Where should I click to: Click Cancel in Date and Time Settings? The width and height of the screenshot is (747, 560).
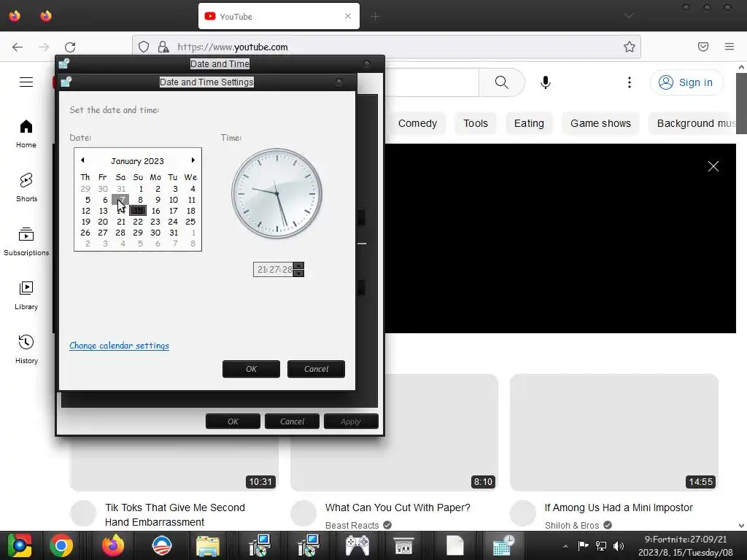pos(316,369)
